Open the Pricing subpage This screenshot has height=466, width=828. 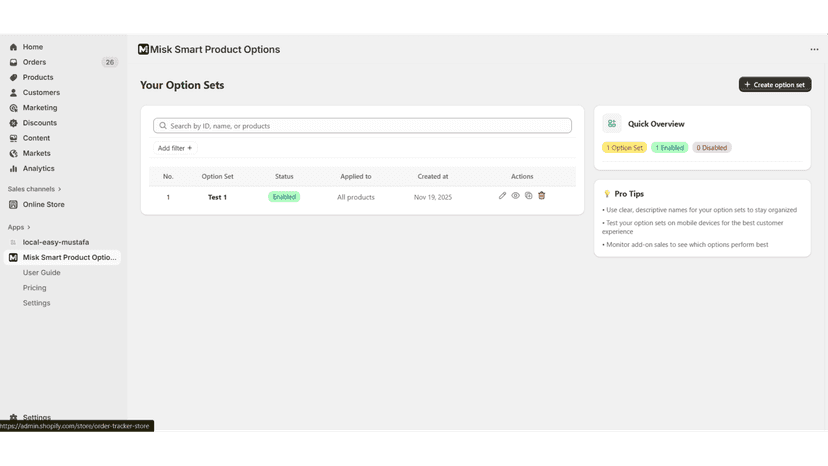point(34,288)
